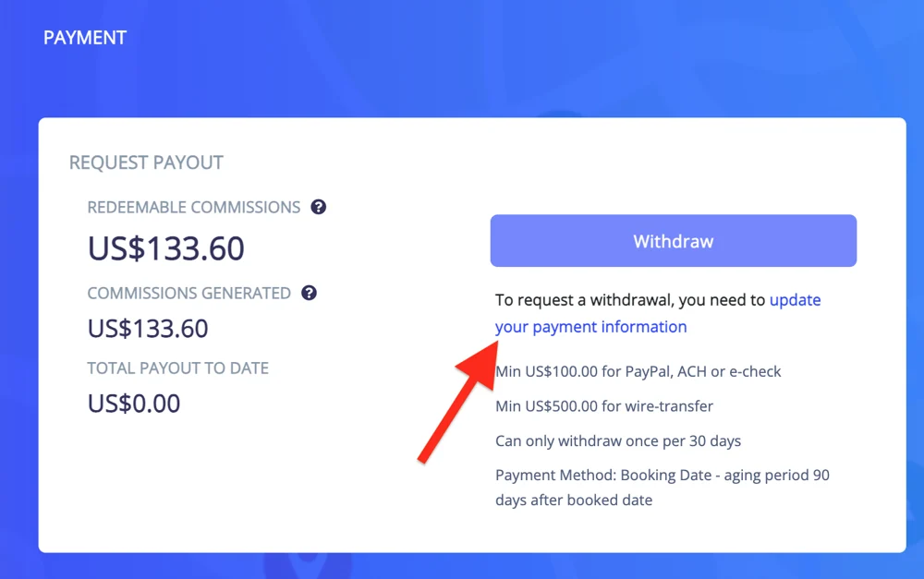Click the REDEEMABLE COMMISSIONS label

pos(194,208)
